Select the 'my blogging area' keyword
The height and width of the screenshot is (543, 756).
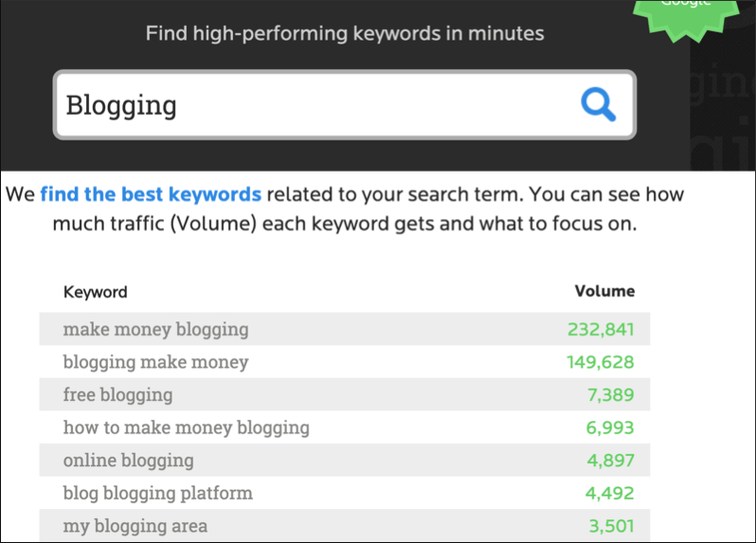click(x=135, y=526)
